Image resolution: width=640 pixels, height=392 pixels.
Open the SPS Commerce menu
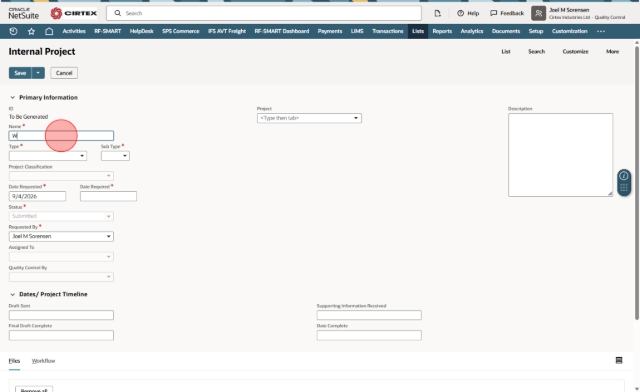(x=180, y=31)
